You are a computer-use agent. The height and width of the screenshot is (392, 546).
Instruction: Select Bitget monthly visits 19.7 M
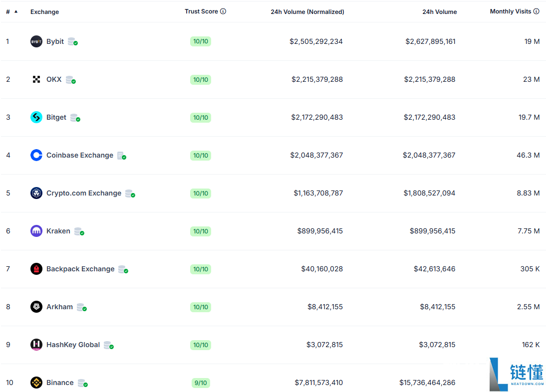[530, 117]
